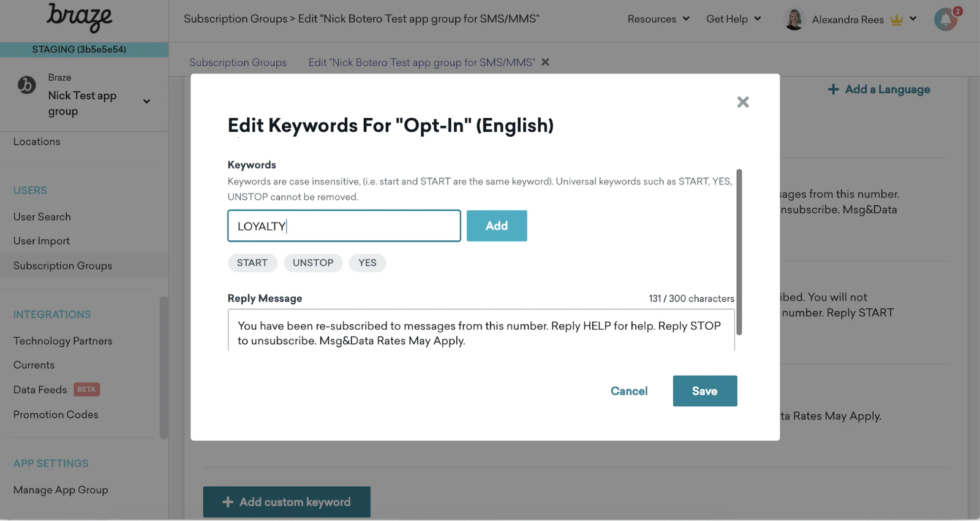980x521 pixels.
Task: Click the Braze app group avatar icon
Action: click(26, 85)
